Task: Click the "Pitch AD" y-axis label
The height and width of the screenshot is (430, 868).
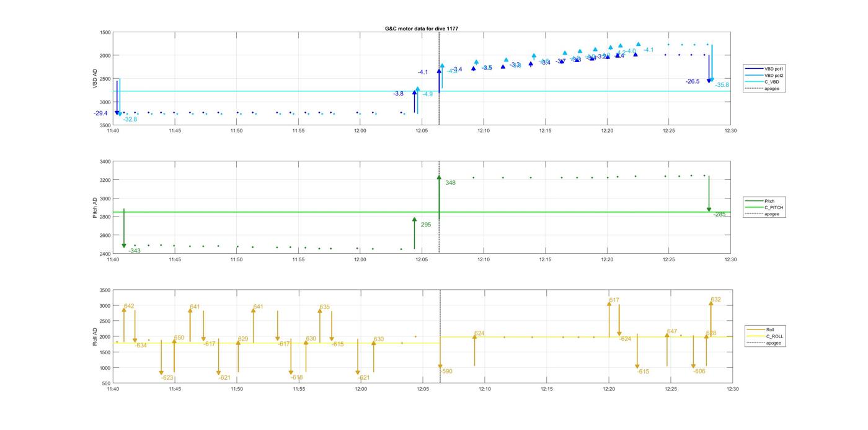Action: tap(95, 208)
